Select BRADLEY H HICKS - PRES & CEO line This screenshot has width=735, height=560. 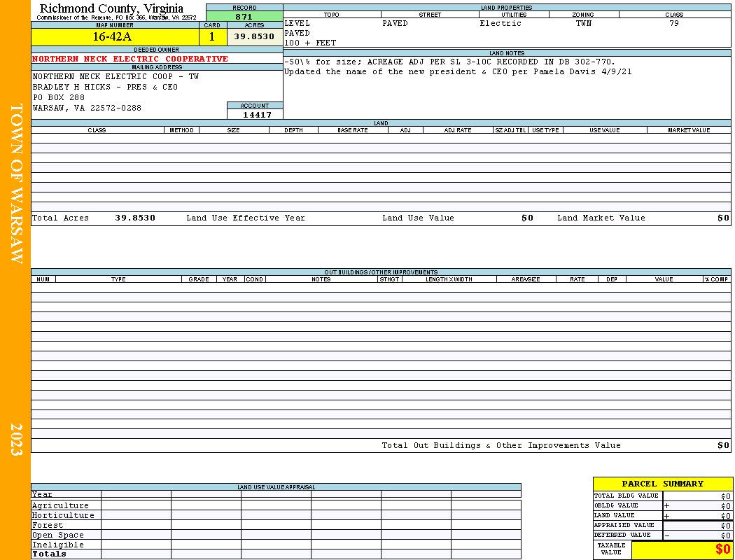coord(105,87)
